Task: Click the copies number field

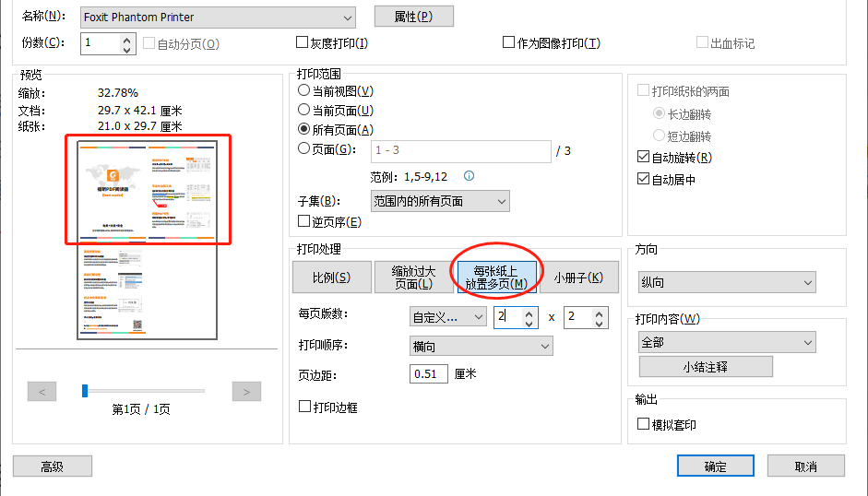Action: (101, 43)
